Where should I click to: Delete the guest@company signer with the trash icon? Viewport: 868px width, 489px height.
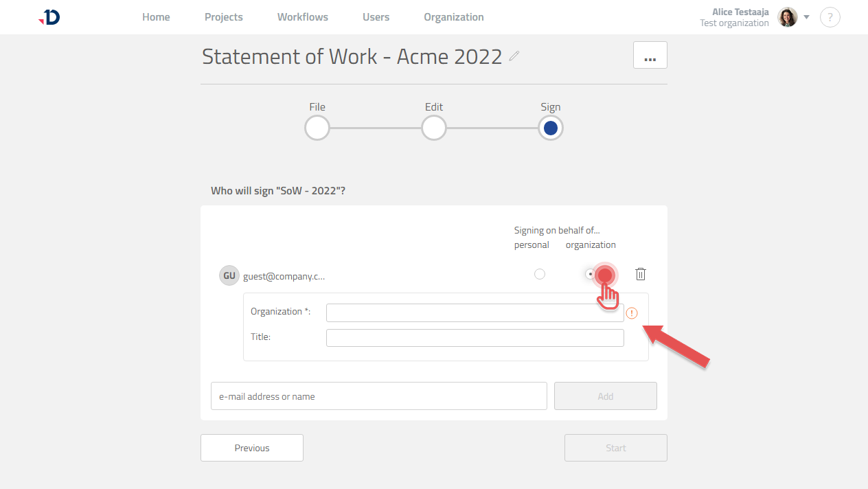pyautogui.click(x=640, y=274)
